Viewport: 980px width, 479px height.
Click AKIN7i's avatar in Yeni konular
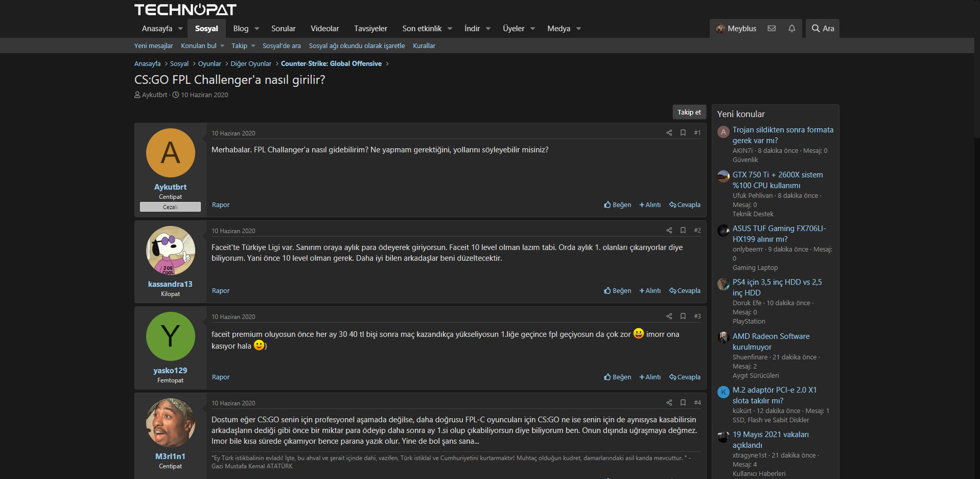723,132
